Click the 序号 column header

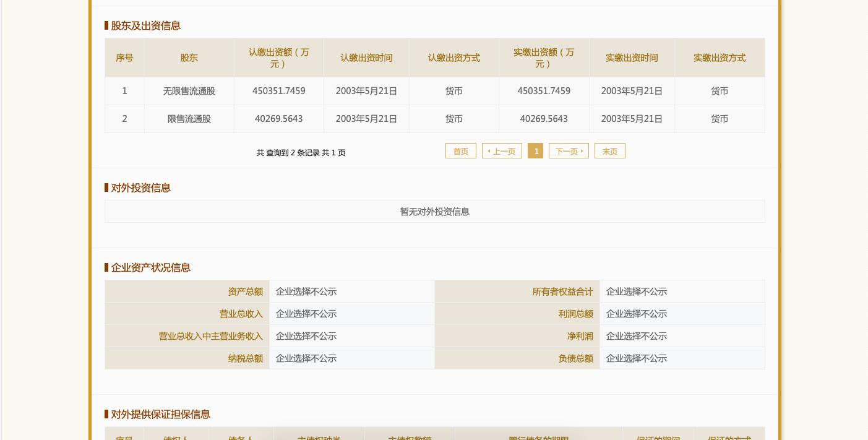(124, 58)
